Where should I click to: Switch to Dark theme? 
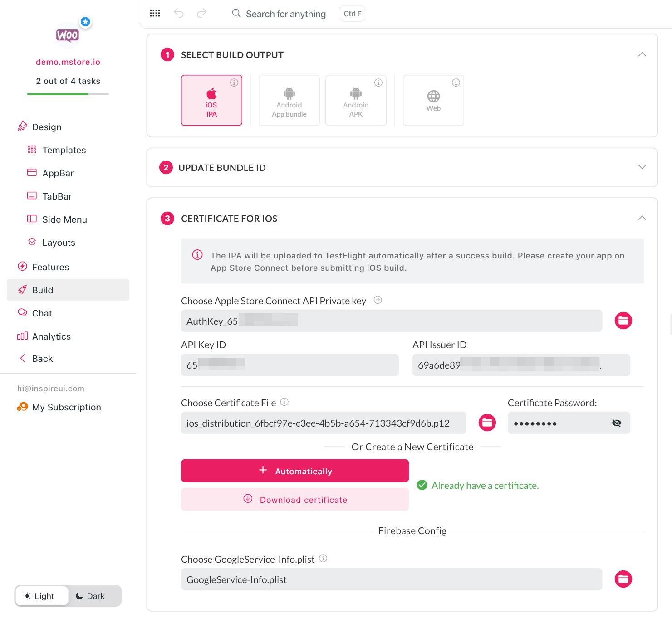tap(90, 596)
